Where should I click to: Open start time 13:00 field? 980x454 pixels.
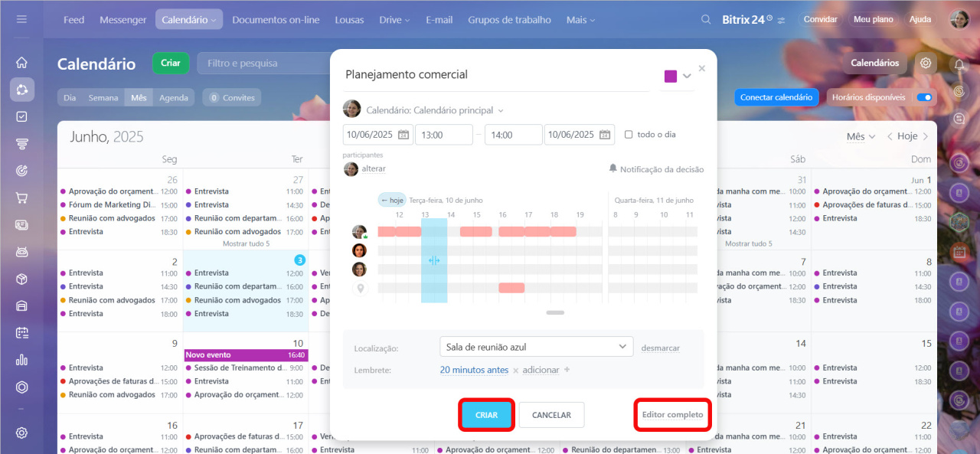pos(444,135)
